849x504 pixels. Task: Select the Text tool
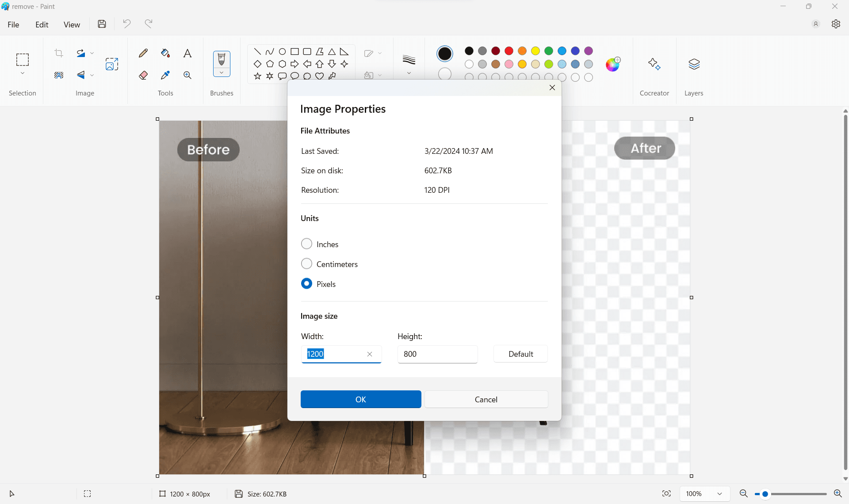click(187, 53)
